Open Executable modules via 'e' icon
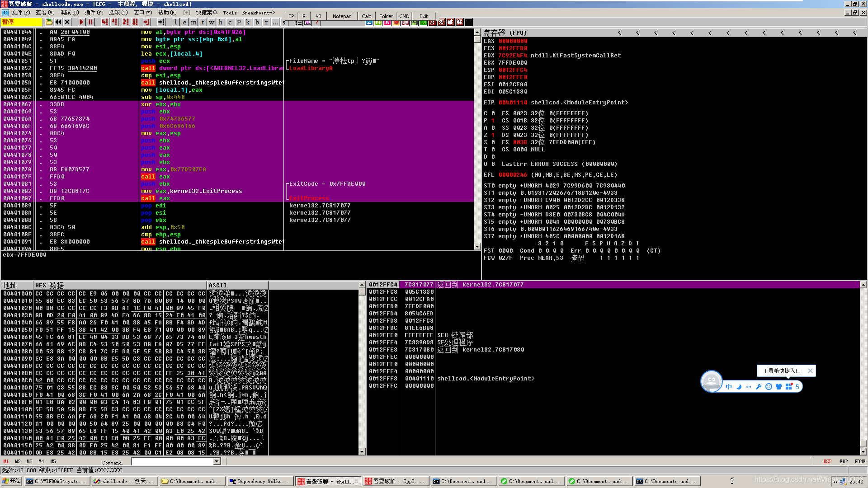The height and width of the screenshot is (488, 868). (184, 22)
